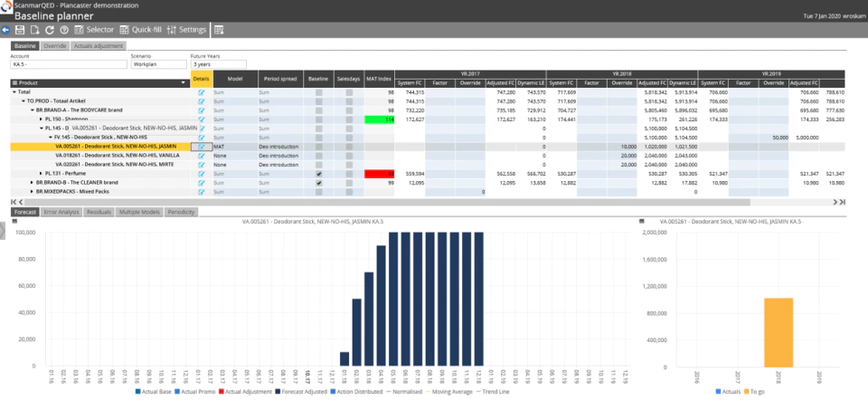Open help via the question mark icon
This screenshot has height=410, width=868.
point(64,30)
